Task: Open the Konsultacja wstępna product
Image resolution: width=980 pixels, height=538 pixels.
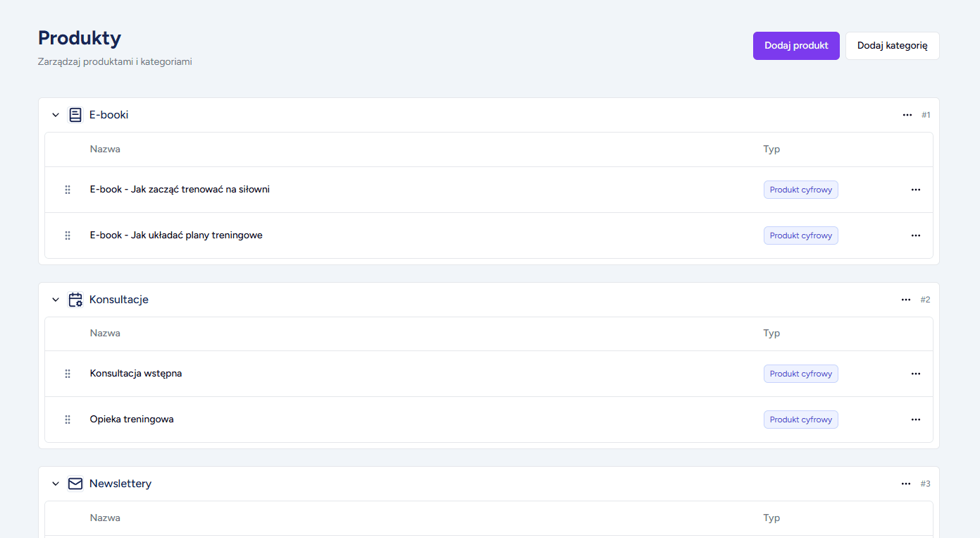Action: pyautogui.click(x=136, y=374)
